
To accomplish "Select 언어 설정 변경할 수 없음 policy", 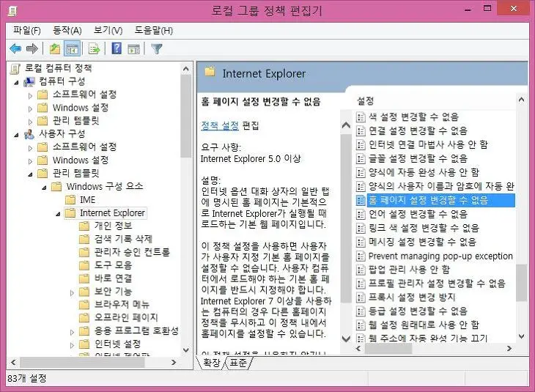I will [x=418, y=214].
